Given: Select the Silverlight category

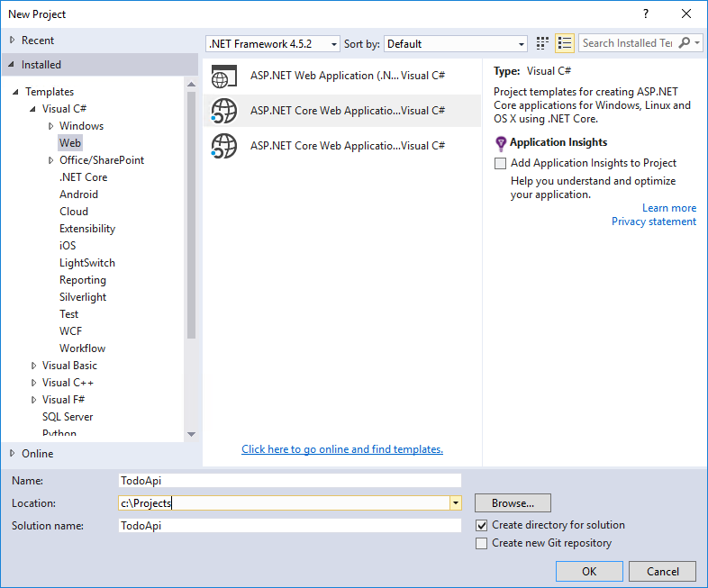Looking at the screenshot, I should (x=83, y=297).
